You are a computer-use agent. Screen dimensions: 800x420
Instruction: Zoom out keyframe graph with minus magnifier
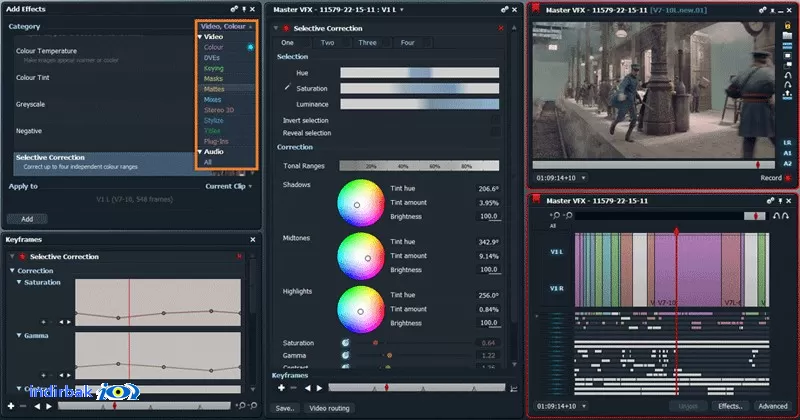pos(254,406)
